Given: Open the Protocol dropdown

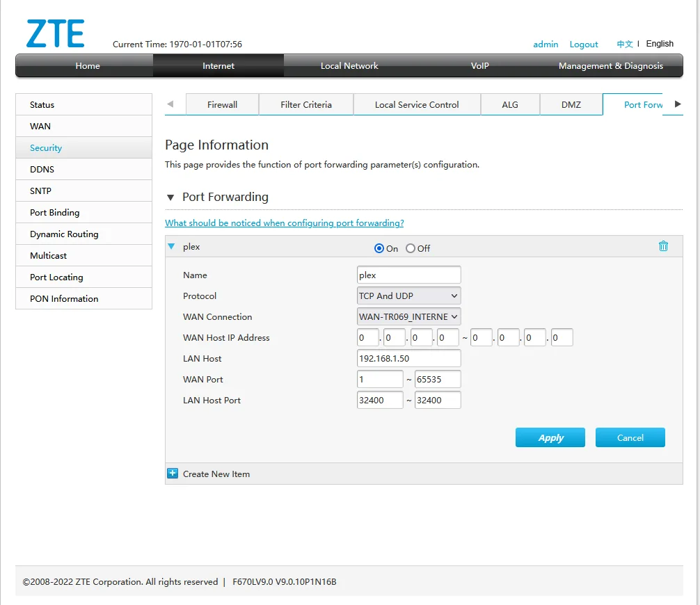Looking at the screenshot, I should 408,296.
